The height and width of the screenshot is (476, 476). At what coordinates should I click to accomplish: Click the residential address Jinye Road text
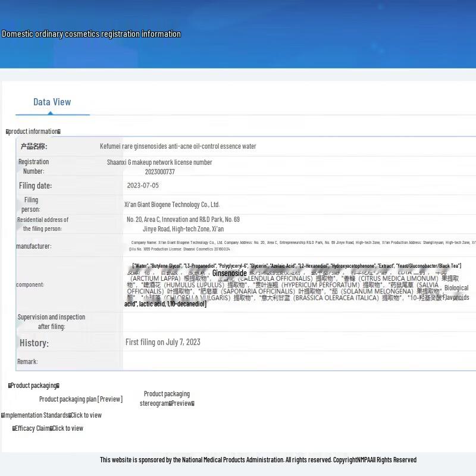[183, 229]
